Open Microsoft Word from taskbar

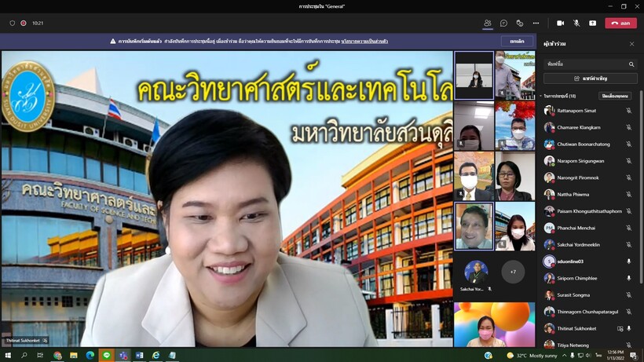(x=140, y=356)
